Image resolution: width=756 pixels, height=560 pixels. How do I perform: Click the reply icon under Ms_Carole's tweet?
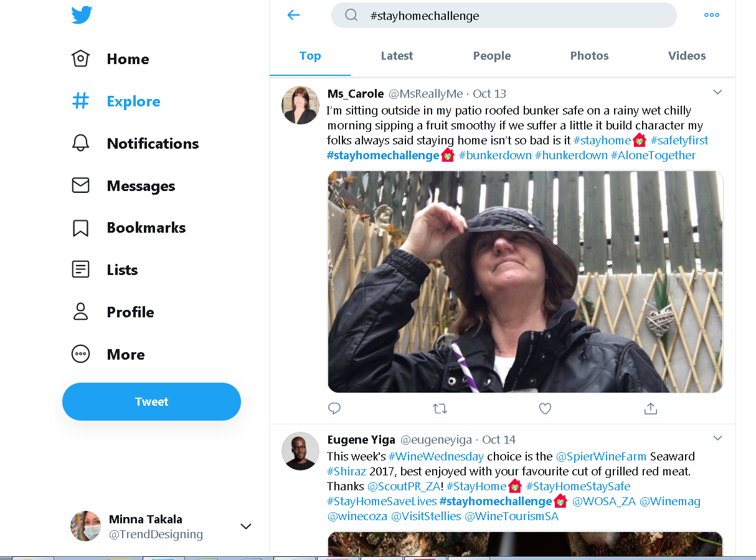[x=334, y=408]
